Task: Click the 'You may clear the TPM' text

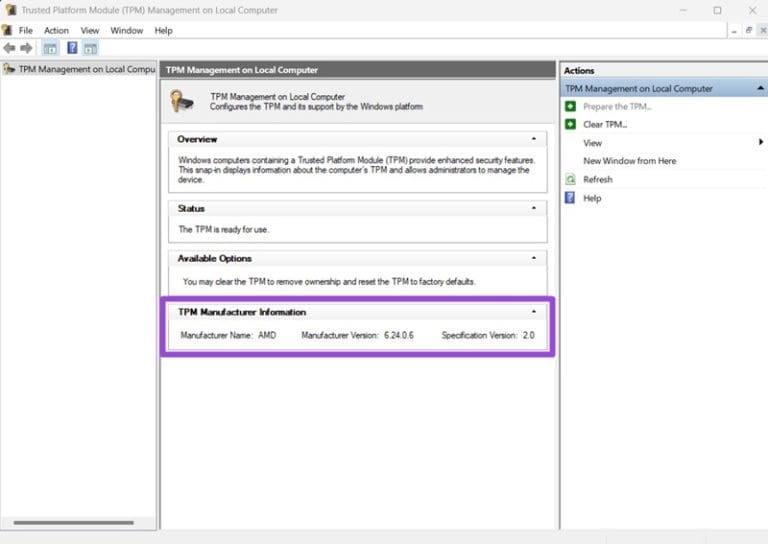Action: pyautogui.click(x=329, y=282)
